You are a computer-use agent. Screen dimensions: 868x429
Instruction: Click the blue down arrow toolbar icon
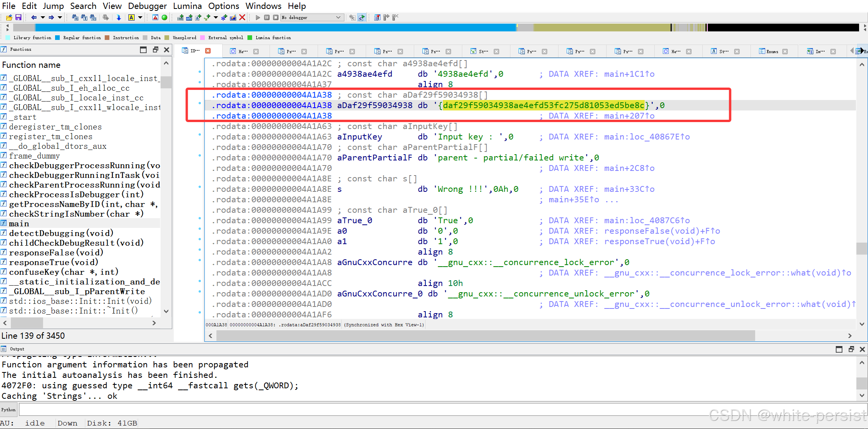[x=119, y=17]
